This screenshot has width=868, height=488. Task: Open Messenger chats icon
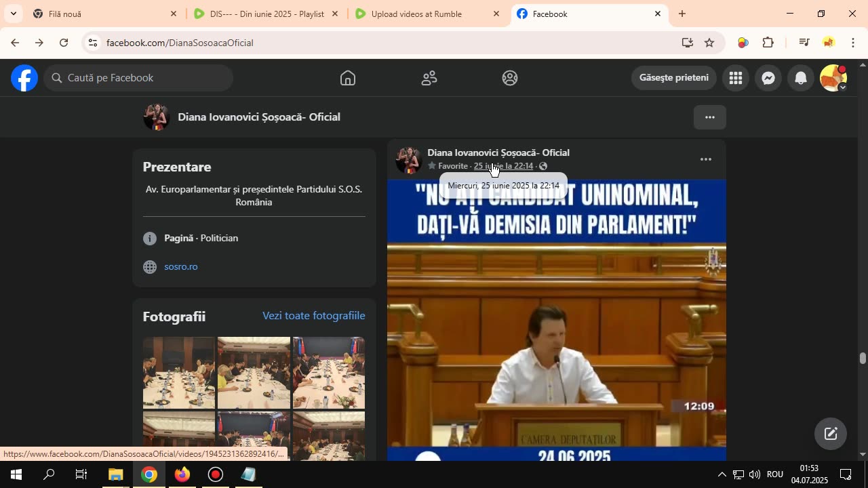768,78
